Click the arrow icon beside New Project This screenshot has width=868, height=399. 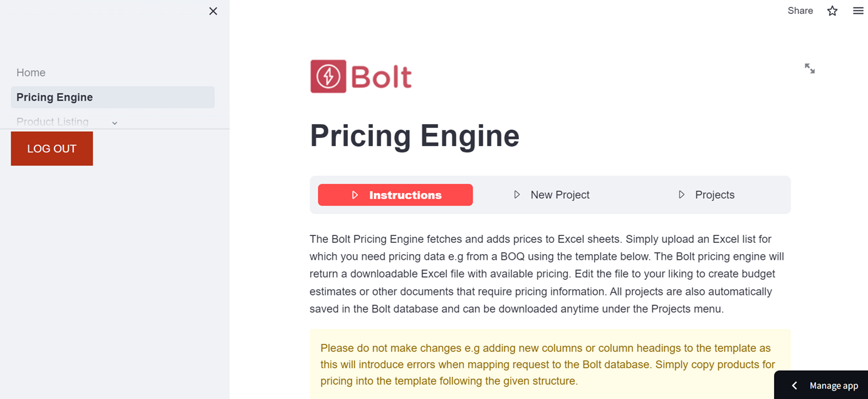click(x=516, y=194)
